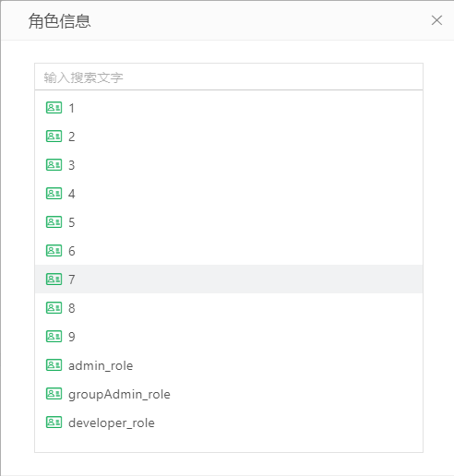Viewport: 454px width, 476px height.
Task: Select the role icon beside item 5
Action: [54, 222]
